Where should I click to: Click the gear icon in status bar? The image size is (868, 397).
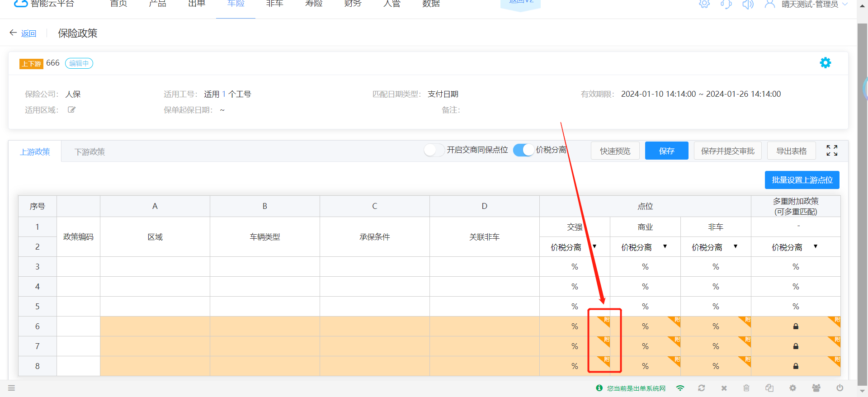pyautogui.click(x=793, y=388)
